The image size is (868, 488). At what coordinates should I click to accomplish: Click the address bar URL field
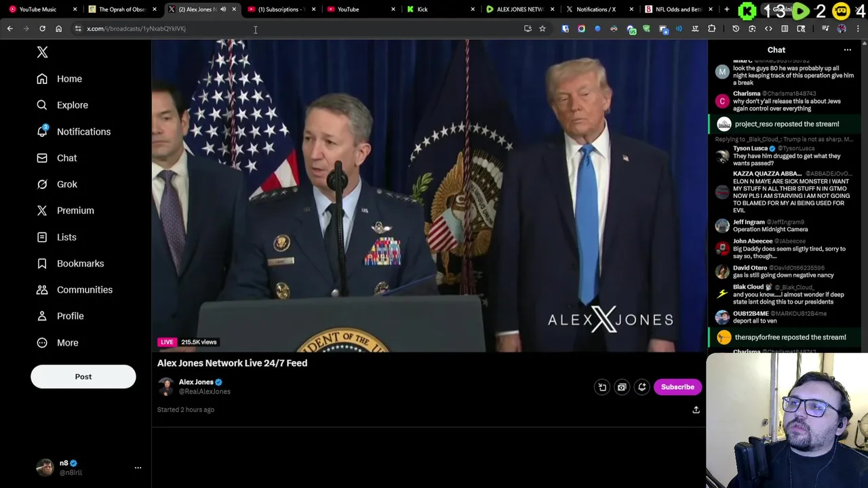tap(298, 28)
